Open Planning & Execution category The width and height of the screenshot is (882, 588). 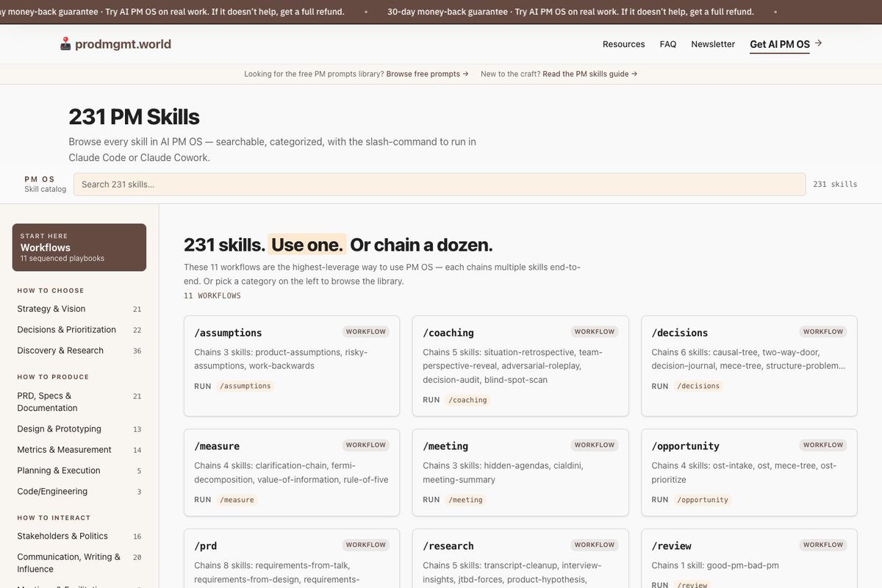coord(79,470)
